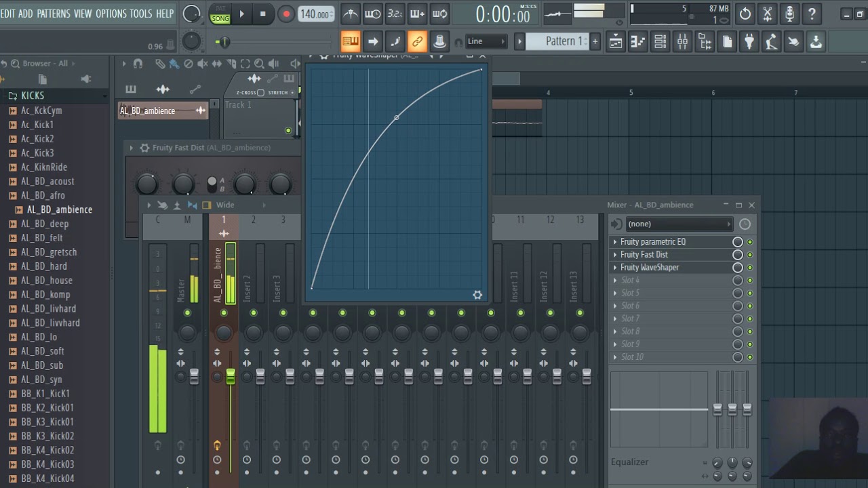Viewport: 868px width, 488px height.
Task: Click the multi-link to controllers link icon
Action: pyautogui.click(x=417, y=42)
